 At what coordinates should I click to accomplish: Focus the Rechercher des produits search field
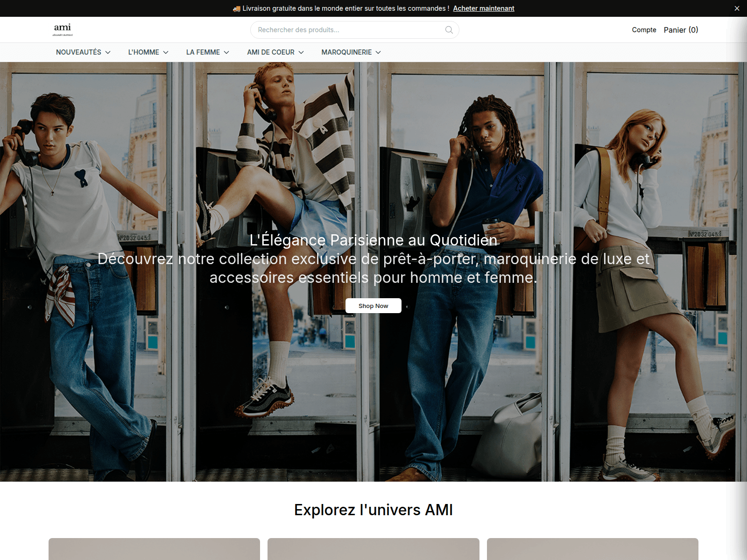point(355,30)
